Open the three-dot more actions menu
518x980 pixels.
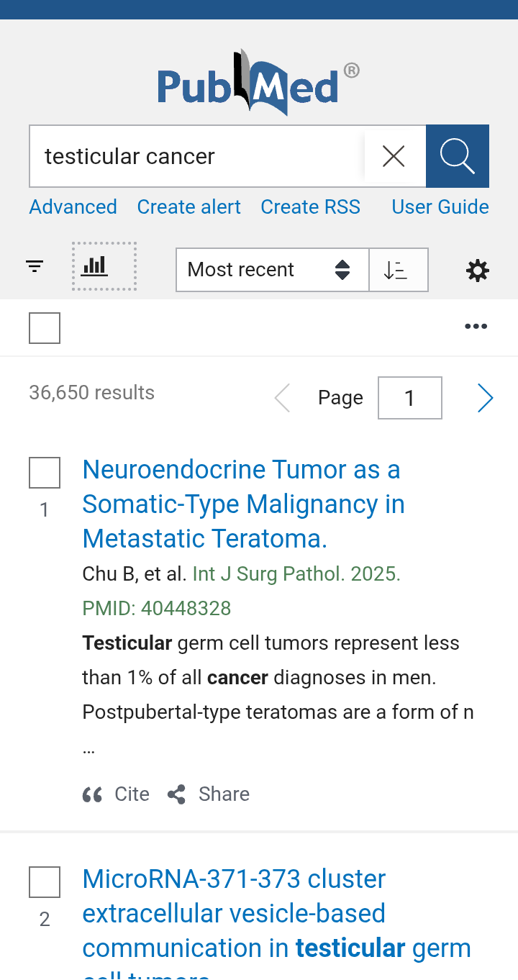(476, 327)
